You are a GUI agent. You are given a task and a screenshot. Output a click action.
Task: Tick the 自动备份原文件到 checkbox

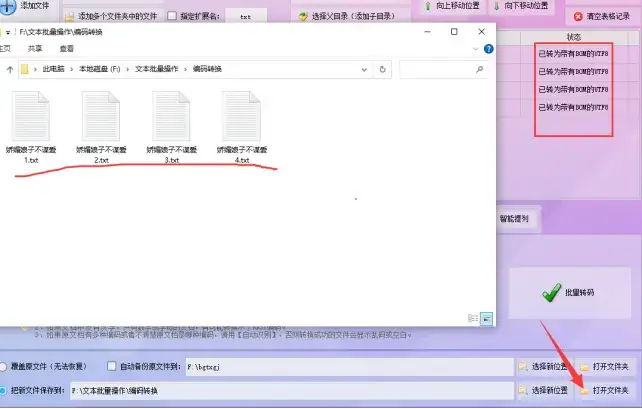click(112, 367)
